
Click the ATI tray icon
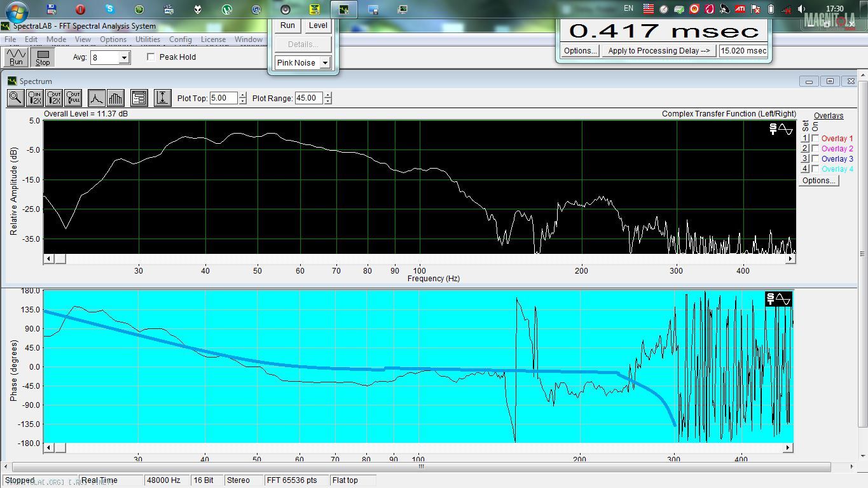coord(740,9)
